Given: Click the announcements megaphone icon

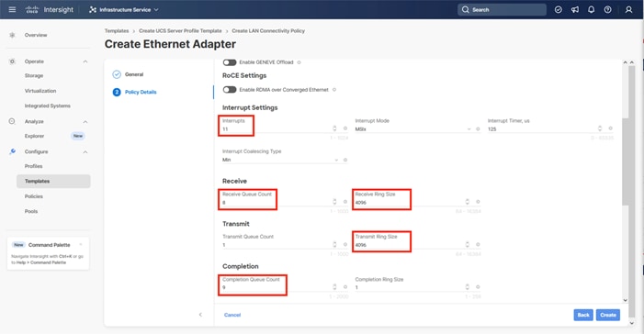Looking at the screenshot, I should (x=574, y=9).
